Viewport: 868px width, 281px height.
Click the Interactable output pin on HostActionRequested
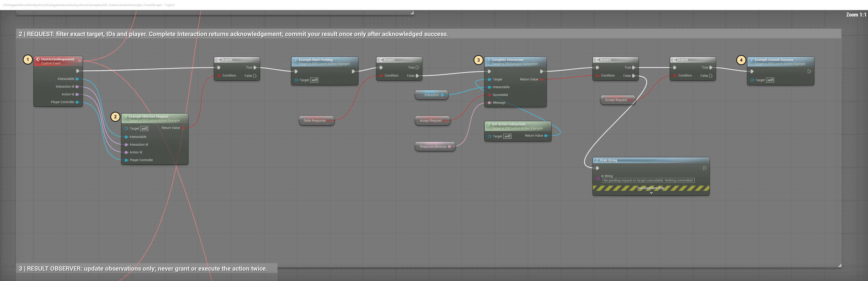pos(77,79)
